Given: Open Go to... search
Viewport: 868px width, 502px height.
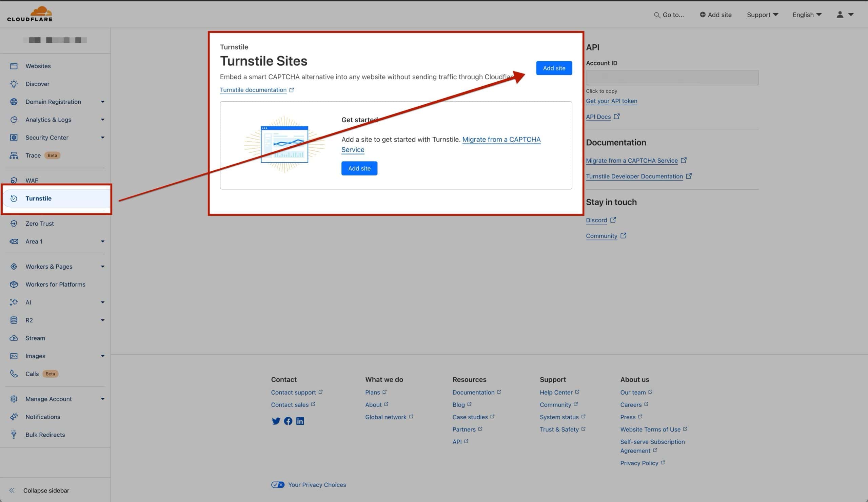Looking at the screenshot, I should click(x=669, y=15).
